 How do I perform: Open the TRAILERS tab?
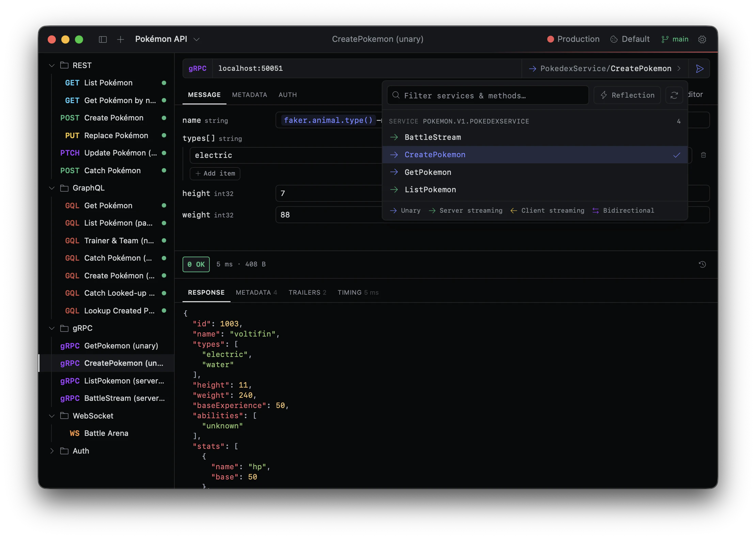pos(308,293)
